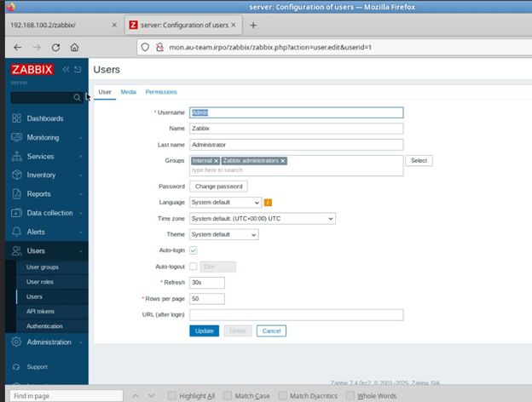Open the Language dropdown

(225, 203)
